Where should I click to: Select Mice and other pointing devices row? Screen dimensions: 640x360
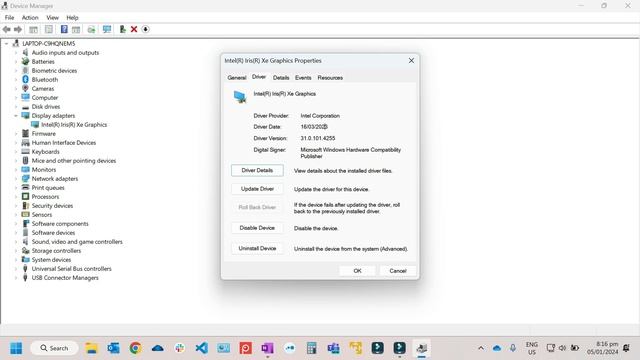pyautogui.click(x=73, y=161)
